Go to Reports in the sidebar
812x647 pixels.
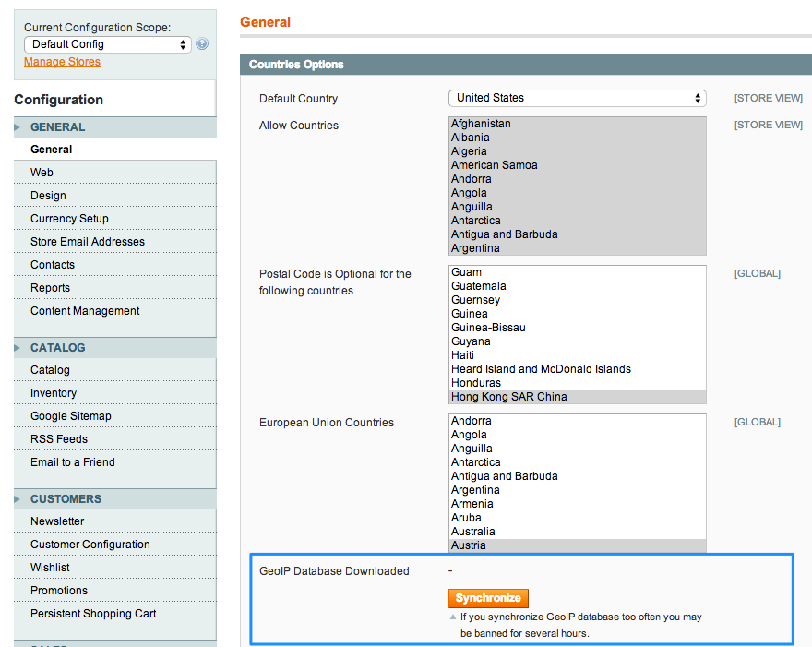(115, 287)
